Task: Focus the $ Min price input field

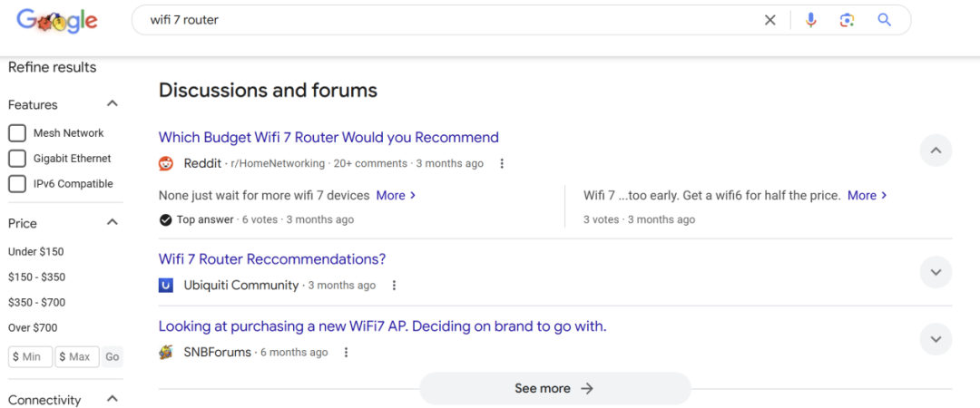Action: coord(31,356)
